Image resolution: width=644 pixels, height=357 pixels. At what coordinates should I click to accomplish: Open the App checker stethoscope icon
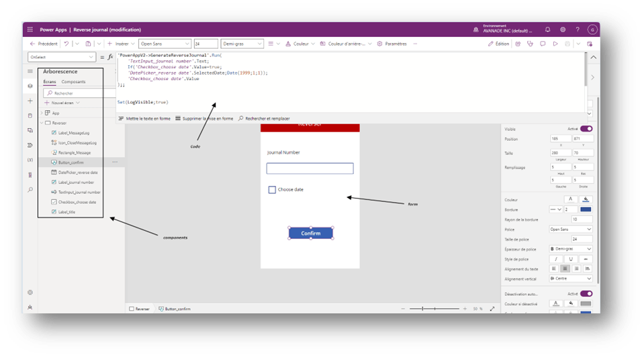pyautogui.click(x=530, y=44)
